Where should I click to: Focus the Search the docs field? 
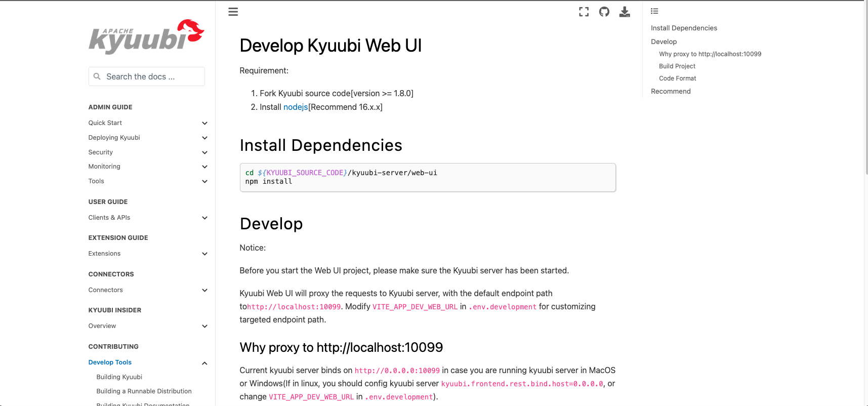click(x=147, y=76)
